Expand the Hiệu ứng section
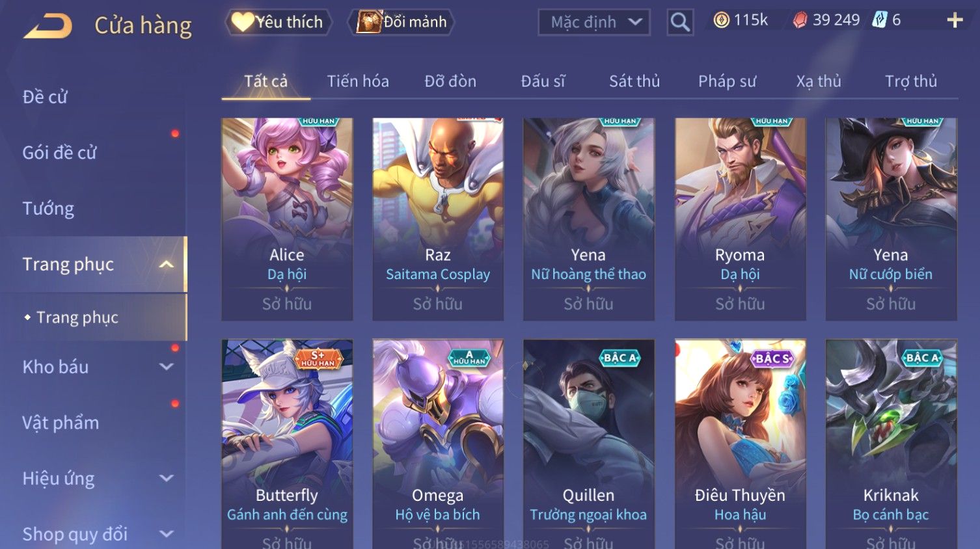 (167, 478)
